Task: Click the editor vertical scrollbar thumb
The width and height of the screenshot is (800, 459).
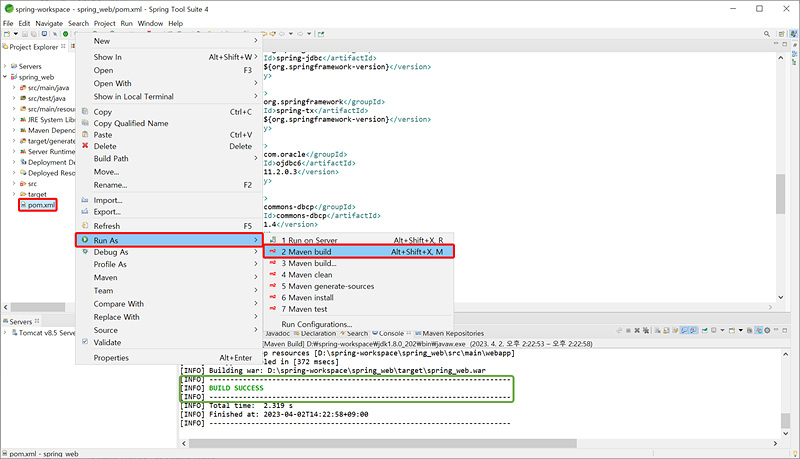Action: tap(780, 194)
